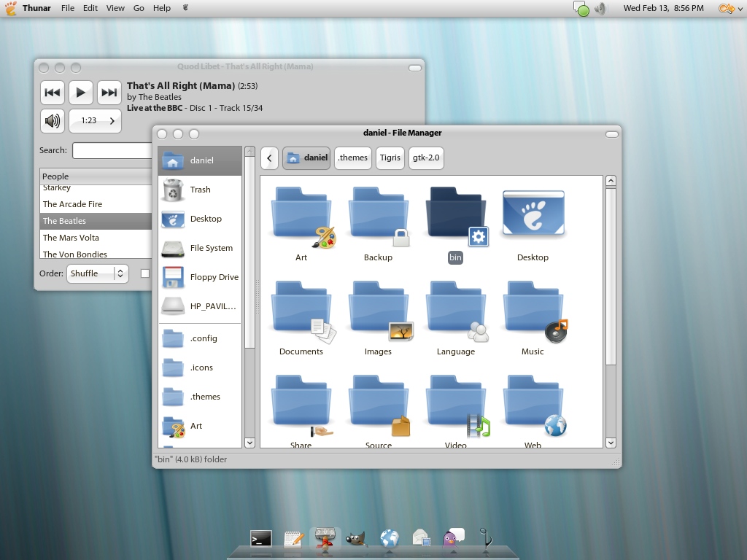This screenshot has width=747, height=560.
Task: Tick the checkbox beside the Order dropdown
Action: [x=145, y=273]
